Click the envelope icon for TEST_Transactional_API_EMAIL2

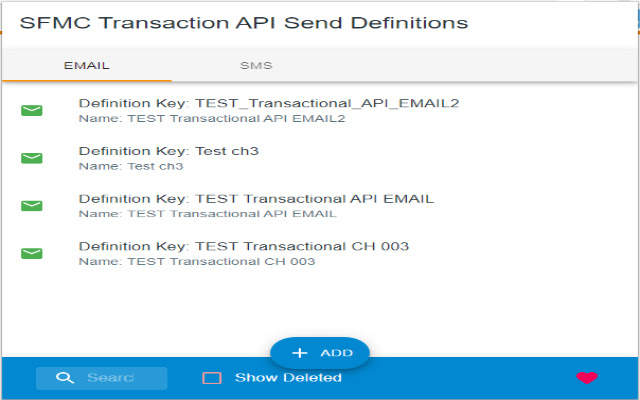pyautogui.click(x=32, y=110)
